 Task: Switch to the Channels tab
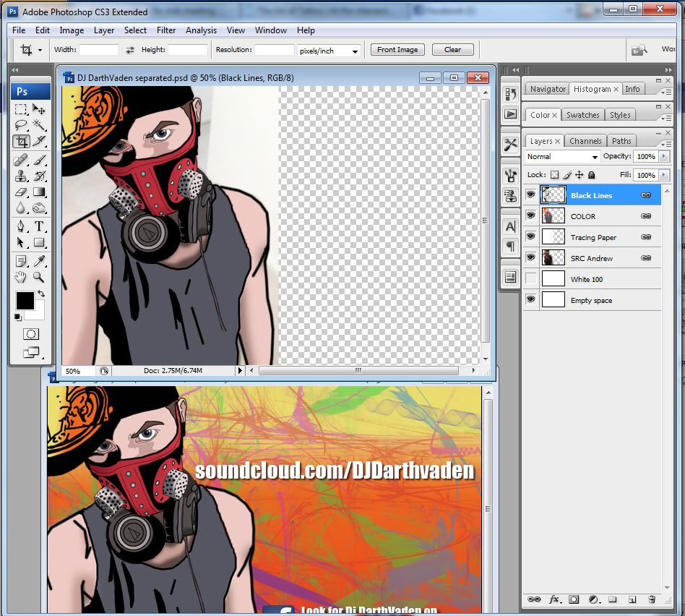point(585,141)
